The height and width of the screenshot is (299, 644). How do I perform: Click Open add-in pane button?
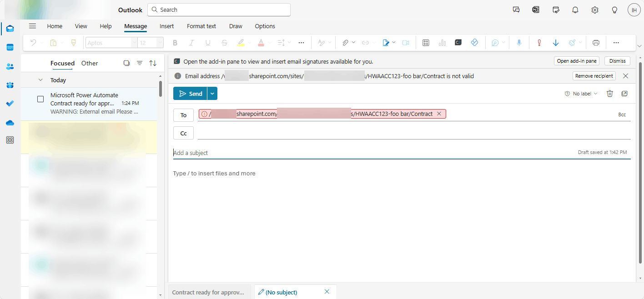577,61
